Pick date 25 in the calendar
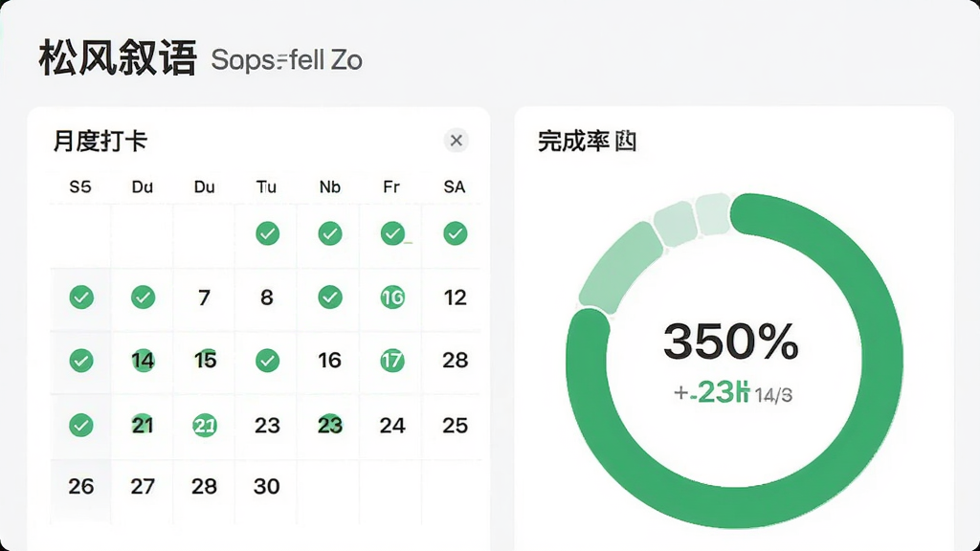 coord(455,426)
